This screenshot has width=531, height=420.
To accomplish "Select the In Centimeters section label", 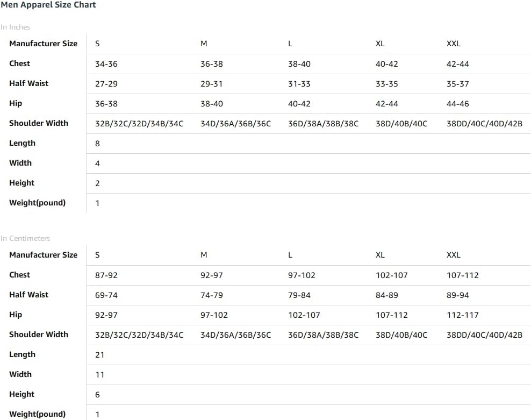I will 25,238.
